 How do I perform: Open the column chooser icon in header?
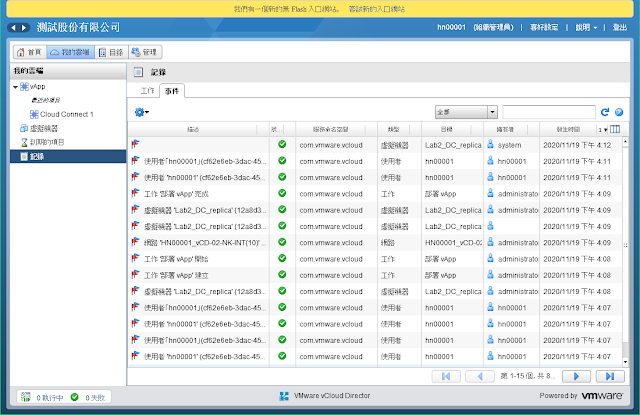[x=615, y=129]
